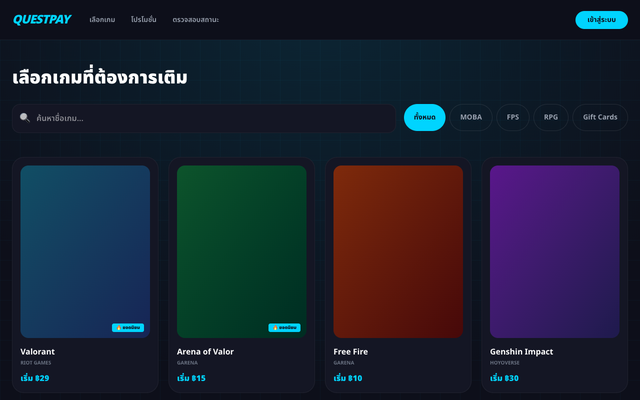Click the HOYOVERSE publisher label
Viewport: 640px width, 400px height.
(504, 362)
